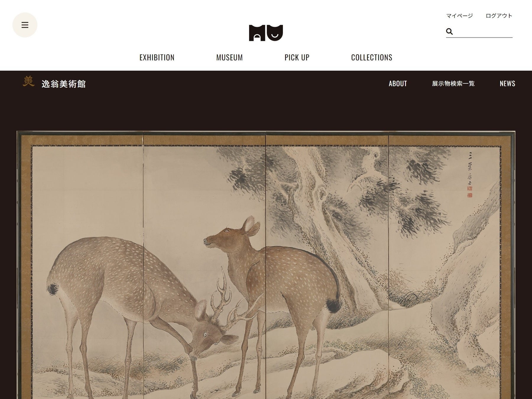Open the ABOUT page
Image resolution: width=532 pixels, height=399 pixels.
click(398, 84)
